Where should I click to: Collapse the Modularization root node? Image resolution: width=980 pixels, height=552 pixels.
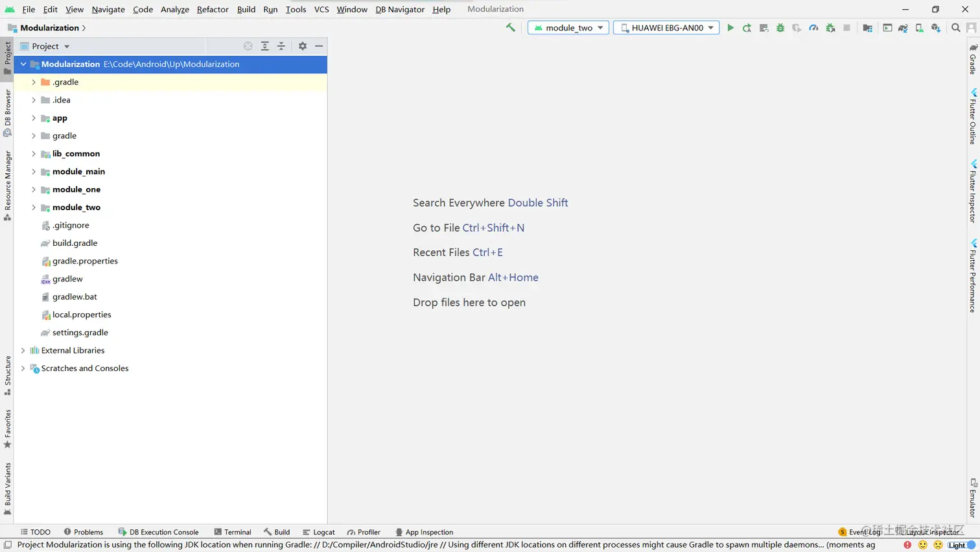pos(23,64)
